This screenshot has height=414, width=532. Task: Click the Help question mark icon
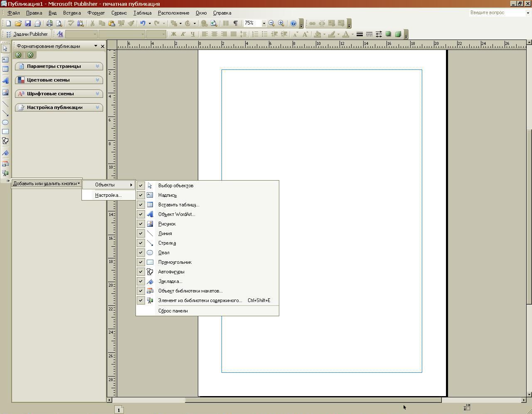click(x=293, y=24)
